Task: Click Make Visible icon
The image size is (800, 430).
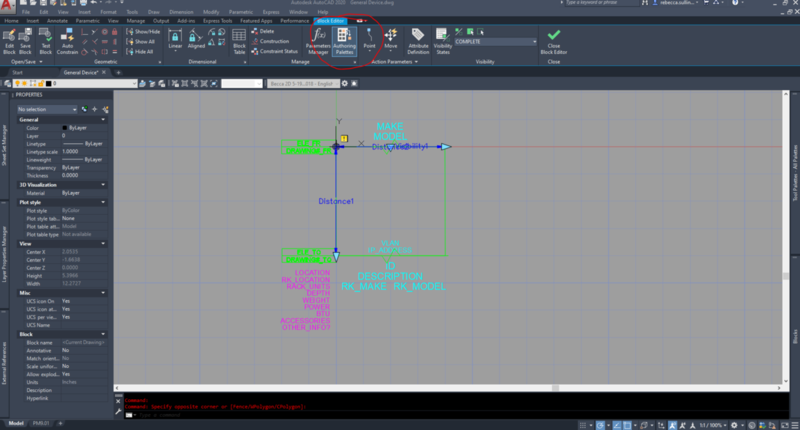Action: click(x=470, y=32)
